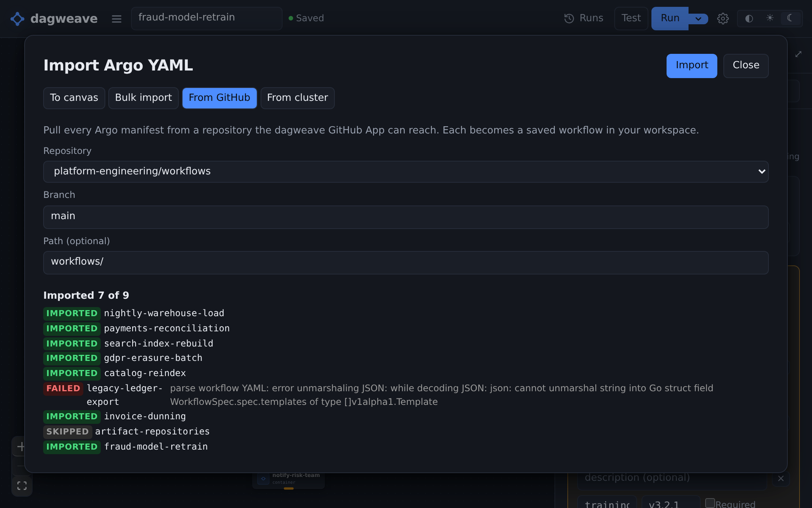Click the parse workflow YAML error message
The image size is (812, 508).
click(442, 395)
